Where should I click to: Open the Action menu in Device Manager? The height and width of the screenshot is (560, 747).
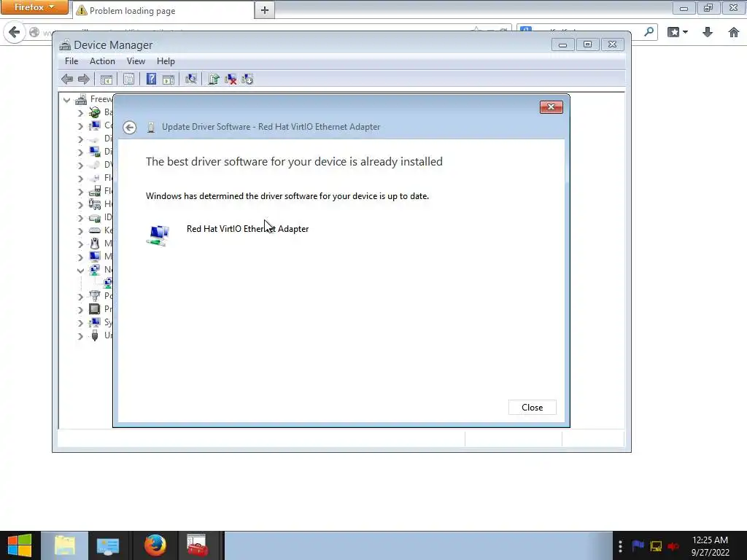[x=102, y=61]
